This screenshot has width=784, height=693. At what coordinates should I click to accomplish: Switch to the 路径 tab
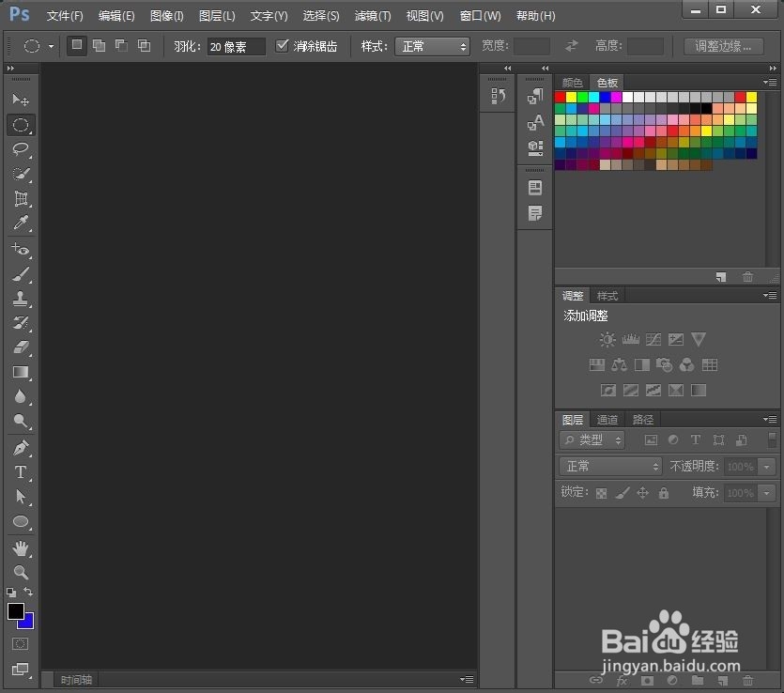pyautogui.click(x=643, y=420)
